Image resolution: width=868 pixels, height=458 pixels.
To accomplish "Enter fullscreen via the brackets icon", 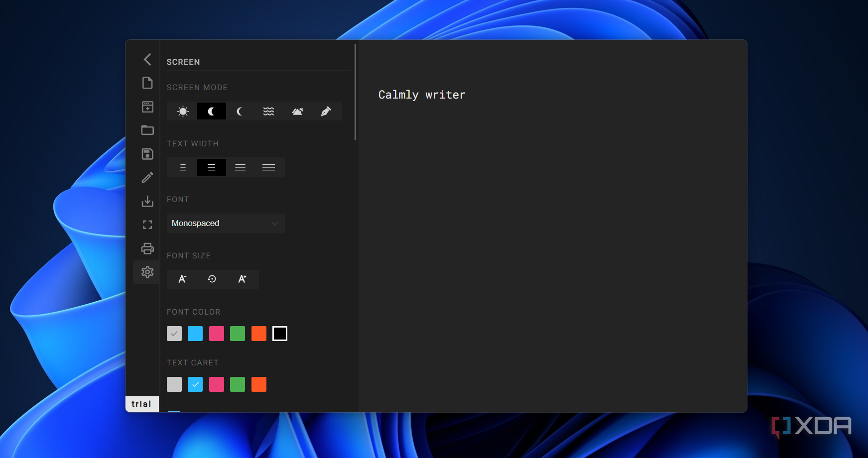I will (147, 225).
